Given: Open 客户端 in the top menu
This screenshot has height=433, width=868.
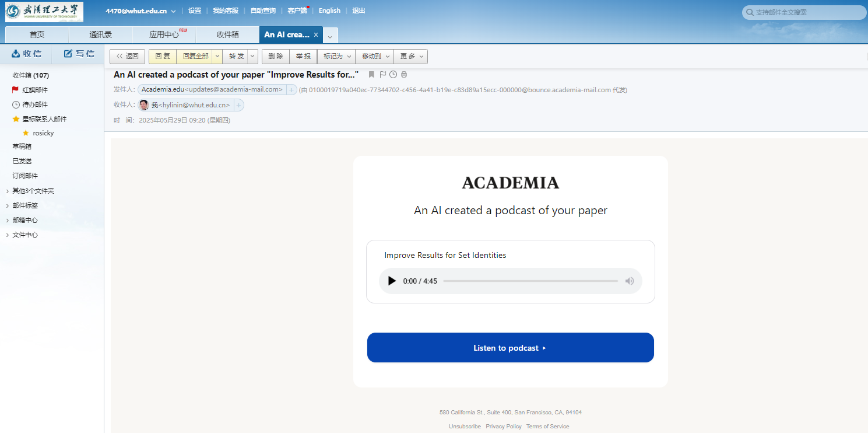Looking at the screenshot, I should (297, 11).
